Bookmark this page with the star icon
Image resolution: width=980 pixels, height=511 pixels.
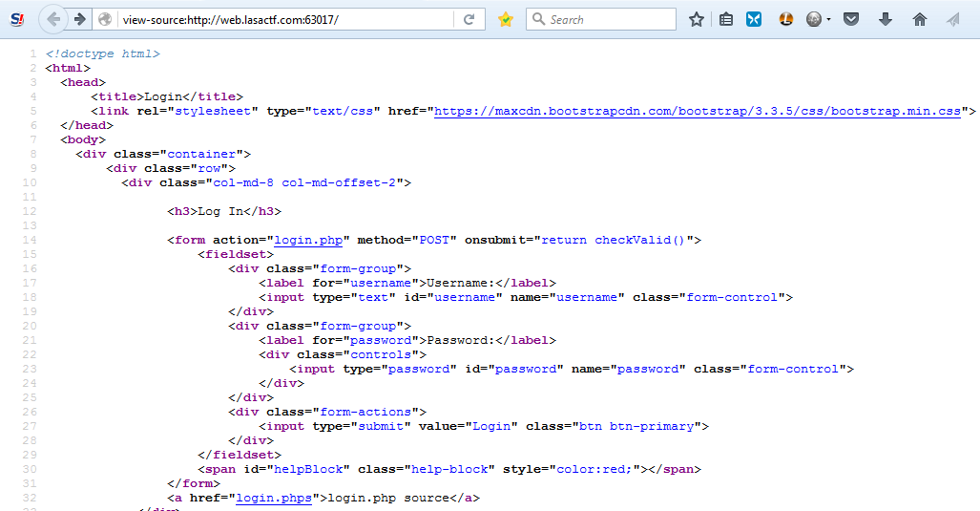[697, 19]
